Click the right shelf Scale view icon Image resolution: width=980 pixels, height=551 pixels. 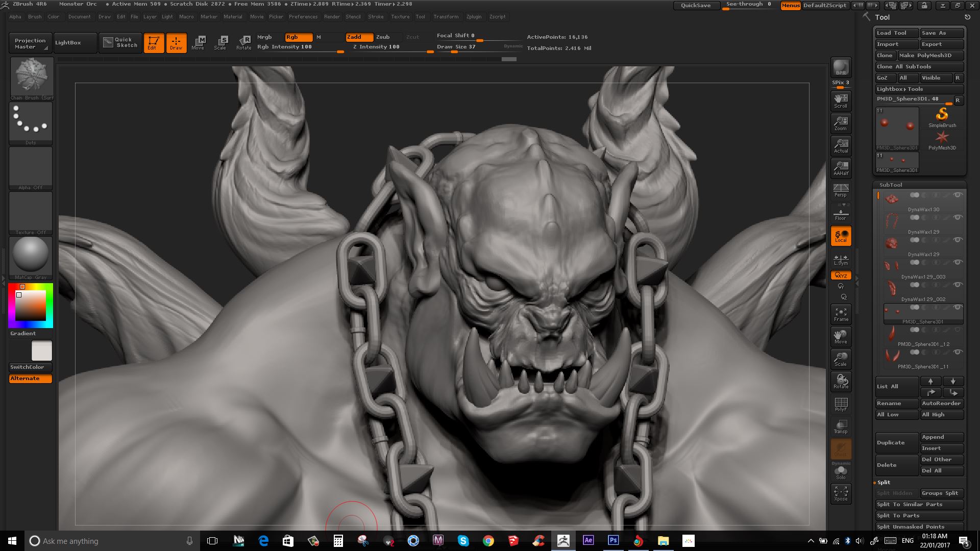[x=841, y=359]
